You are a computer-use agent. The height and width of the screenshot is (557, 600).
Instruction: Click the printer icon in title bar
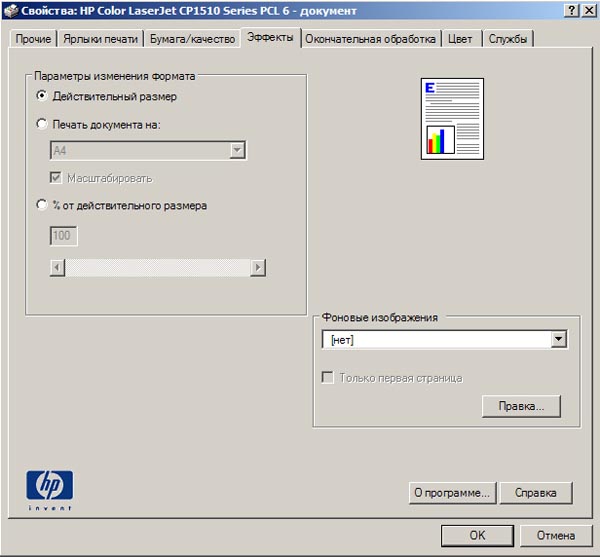click(11, 10)
